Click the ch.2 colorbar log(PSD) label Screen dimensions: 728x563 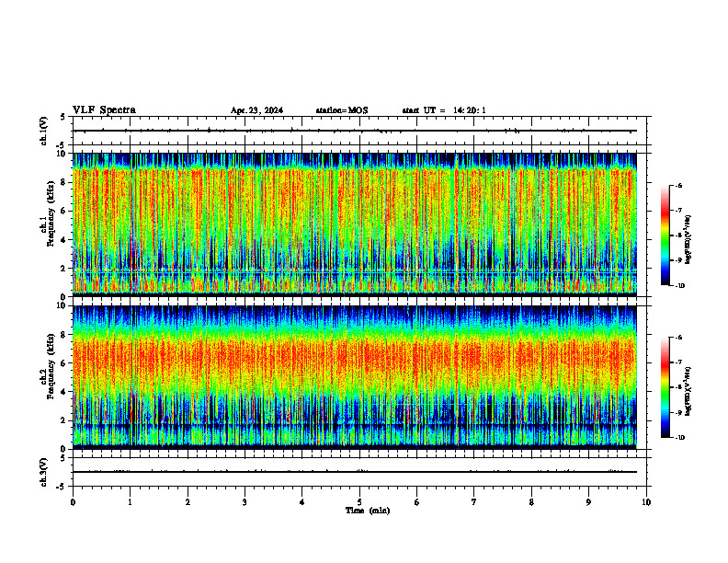(x=688, y=392)
